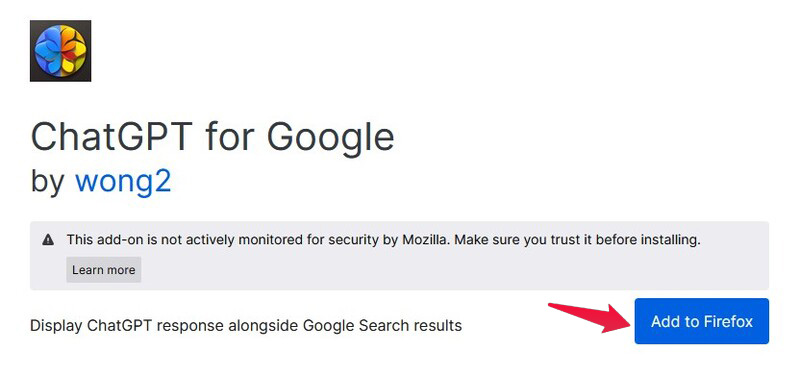
Task: Open the author wong2 profile link
Action: click(123, 180)
